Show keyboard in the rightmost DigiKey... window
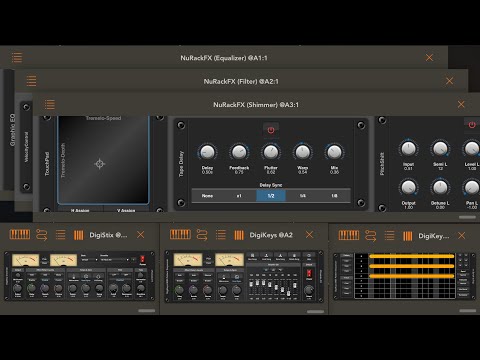This screenshot has height=360, width=480. tap(349, 235)
